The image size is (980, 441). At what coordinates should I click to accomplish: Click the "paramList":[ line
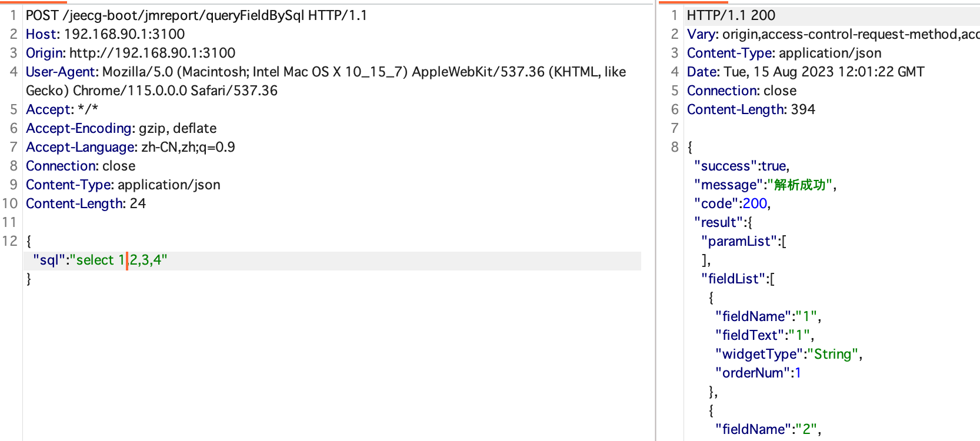pyautogui.click(x=744, y=241)
